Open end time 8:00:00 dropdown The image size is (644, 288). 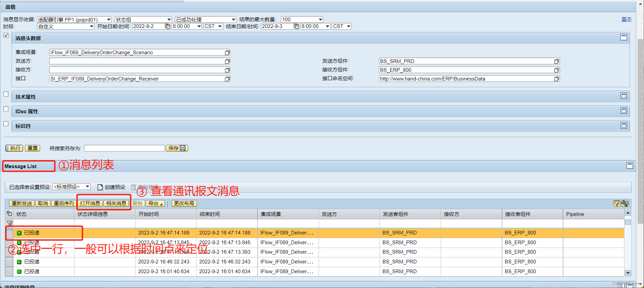click(327, 26)
